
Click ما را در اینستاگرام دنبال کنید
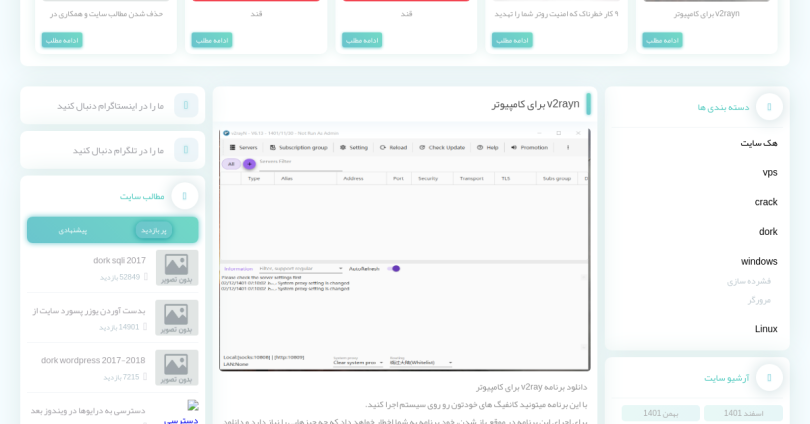point(111,106)
